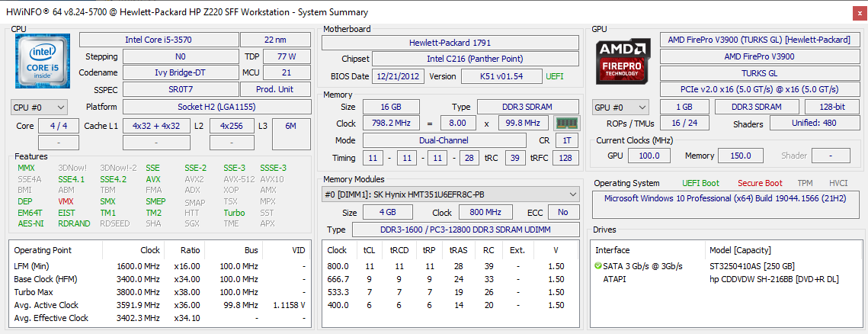Click the Dual-Channel mode field
This screenshot has width=868, height=334.
(x=444, y=140)
